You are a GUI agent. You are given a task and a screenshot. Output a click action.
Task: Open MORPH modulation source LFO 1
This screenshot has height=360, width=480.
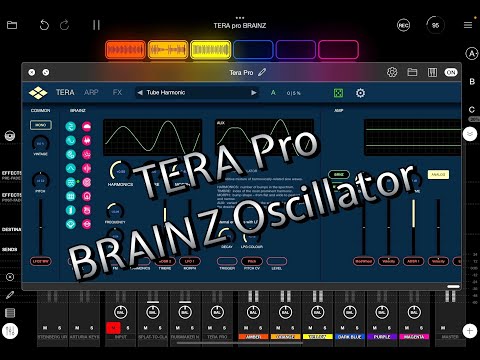[190, 261]
